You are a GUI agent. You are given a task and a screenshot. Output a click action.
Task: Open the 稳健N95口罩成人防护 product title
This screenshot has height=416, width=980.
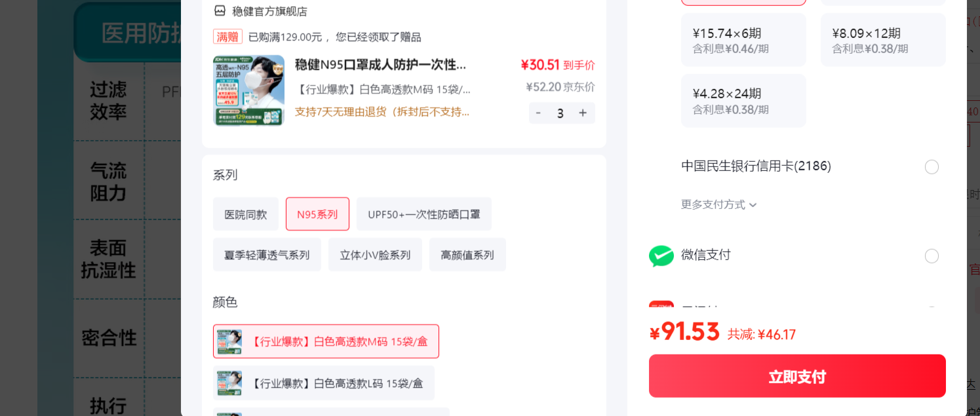coord(381,65)
